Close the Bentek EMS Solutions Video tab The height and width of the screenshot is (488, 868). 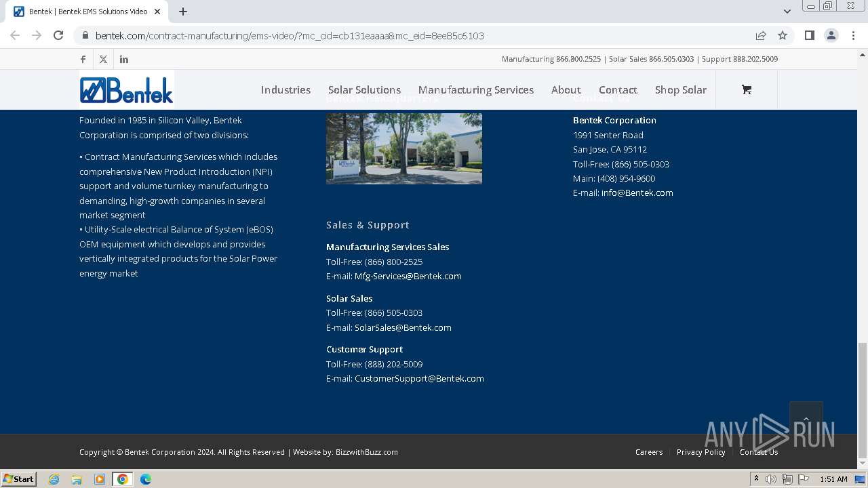[157, 12]
